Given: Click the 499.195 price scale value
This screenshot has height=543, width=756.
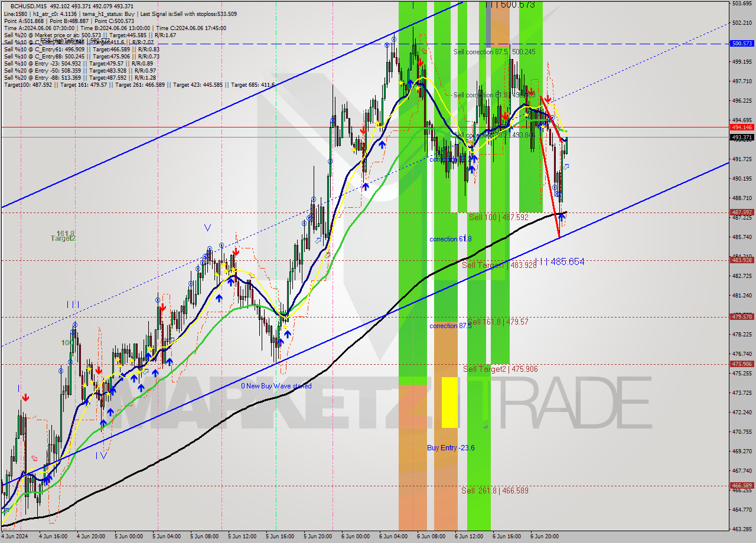Looking at the screenshot, I should point(742,61).
